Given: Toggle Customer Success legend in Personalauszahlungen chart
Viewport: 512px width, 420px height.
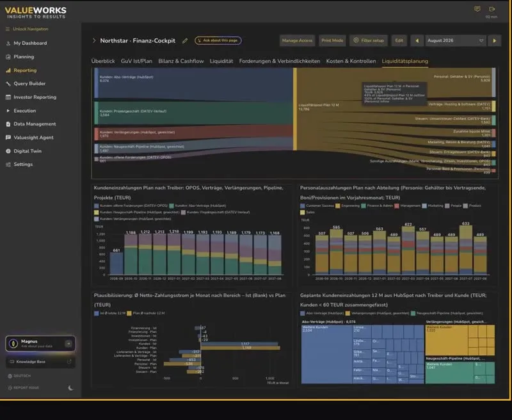Looking at the screenshot, I should 316,206.
